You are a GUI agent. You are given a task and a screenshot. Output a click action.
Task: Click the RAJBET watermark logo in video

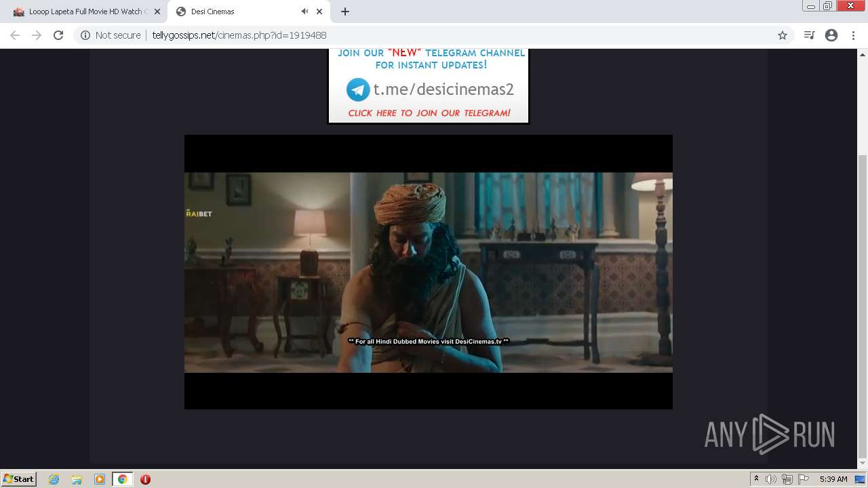pyautogui.click(x=199, y=213)
